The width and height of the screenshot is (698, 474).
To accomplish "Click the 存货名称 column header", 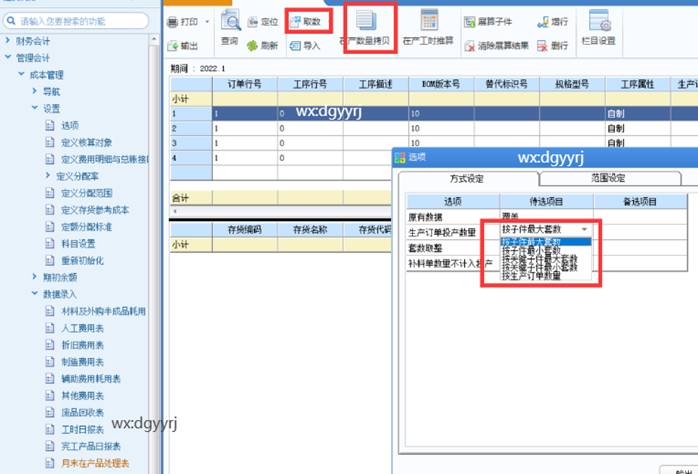I will [x=310, y=230].
